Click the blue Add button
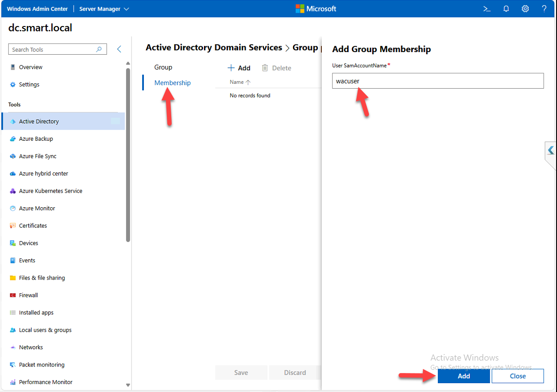Screen dimensions: 557x392 pos(464,376)
